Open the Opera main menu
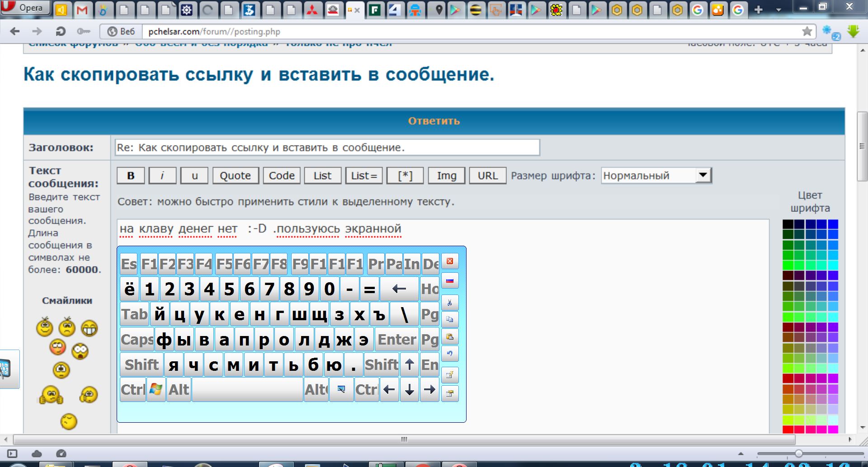 tap(25, 8)
